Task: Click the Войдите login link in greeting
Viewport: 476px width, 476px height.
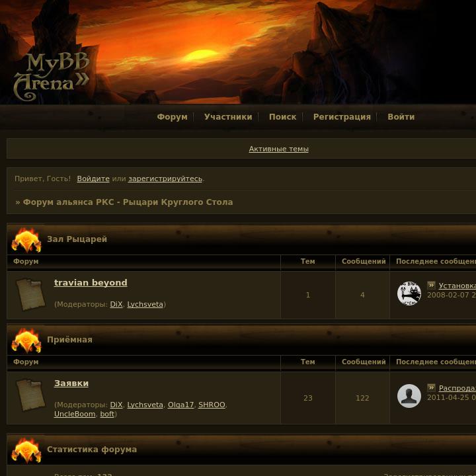Action: click(93, 178)
